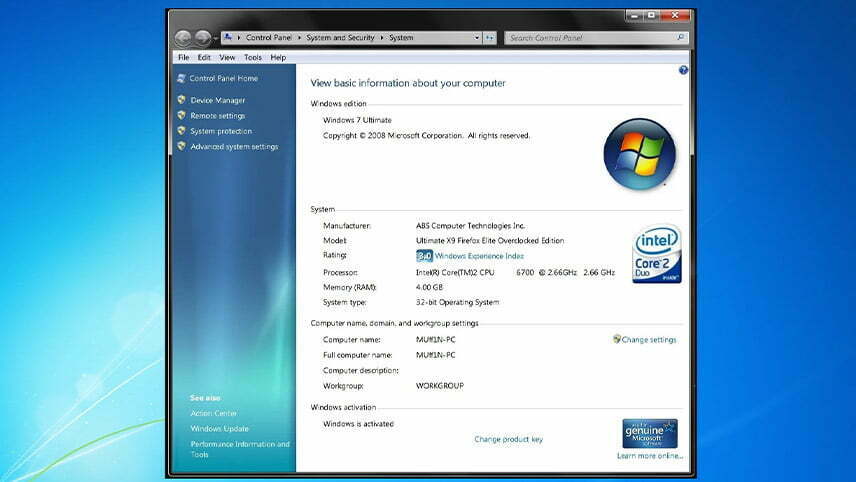Open the Tools menu
This screenshot has width=856, height=482.
point(253,57)
